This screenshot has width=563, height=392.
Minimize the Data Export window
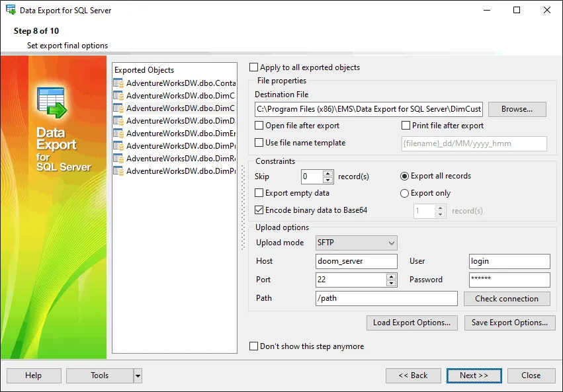coord(487,10)
